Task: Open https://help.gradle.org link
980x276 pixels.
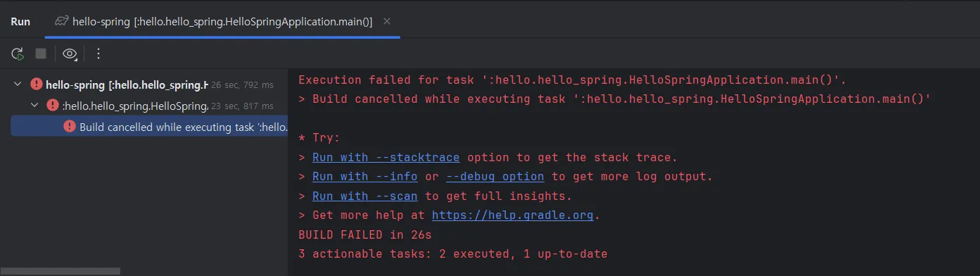Action: coord(513,215)
